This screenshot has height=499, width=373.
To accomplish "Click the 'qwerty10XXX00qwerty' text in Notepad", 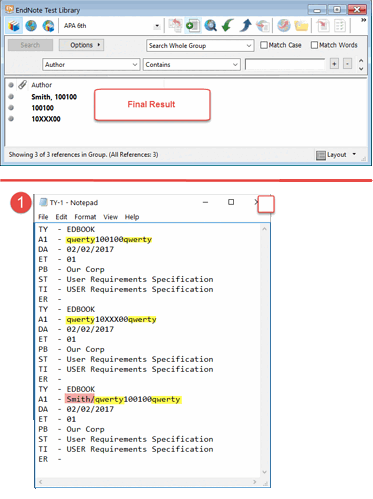I will pos(111,319).
